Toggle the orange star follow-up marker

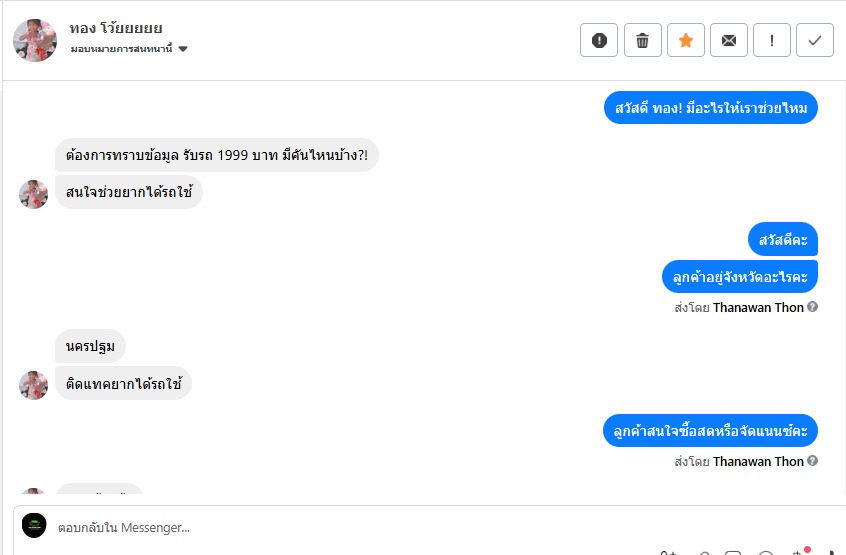tap(685, 40)
